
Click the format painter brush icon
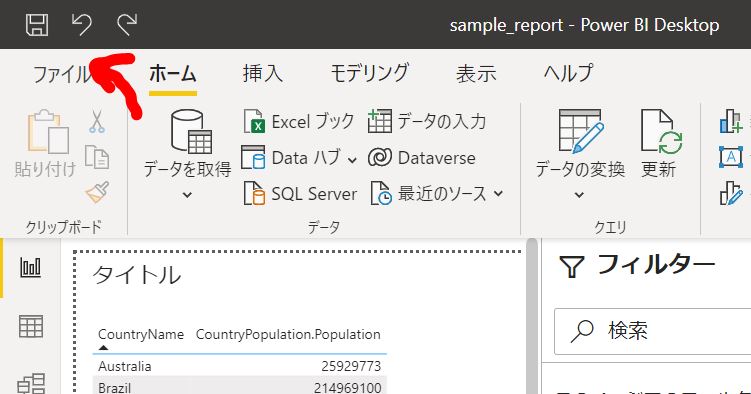(x=97, y=192)
